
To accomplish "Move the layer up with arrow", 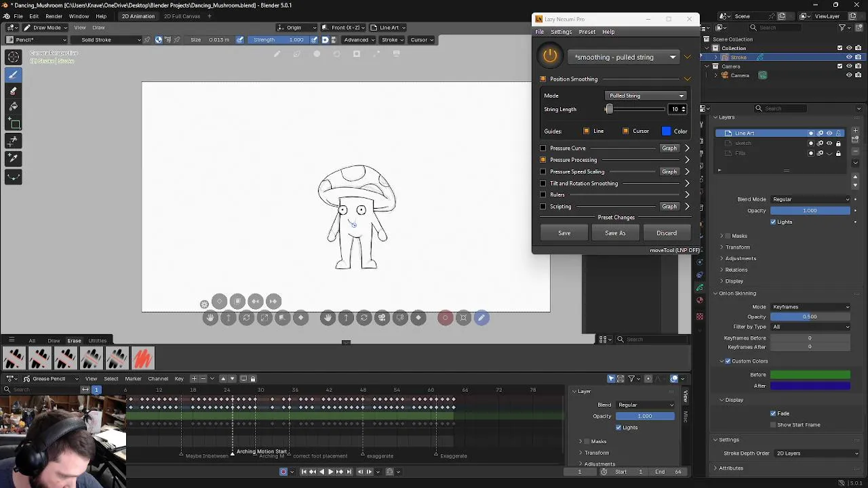I will (856, 176).
